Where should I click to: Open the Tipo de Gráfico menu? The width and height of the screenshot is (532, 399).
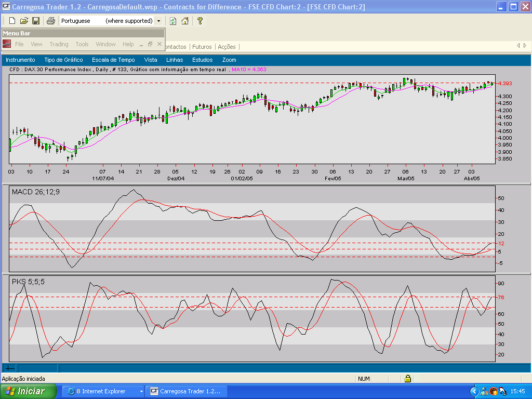63,60
